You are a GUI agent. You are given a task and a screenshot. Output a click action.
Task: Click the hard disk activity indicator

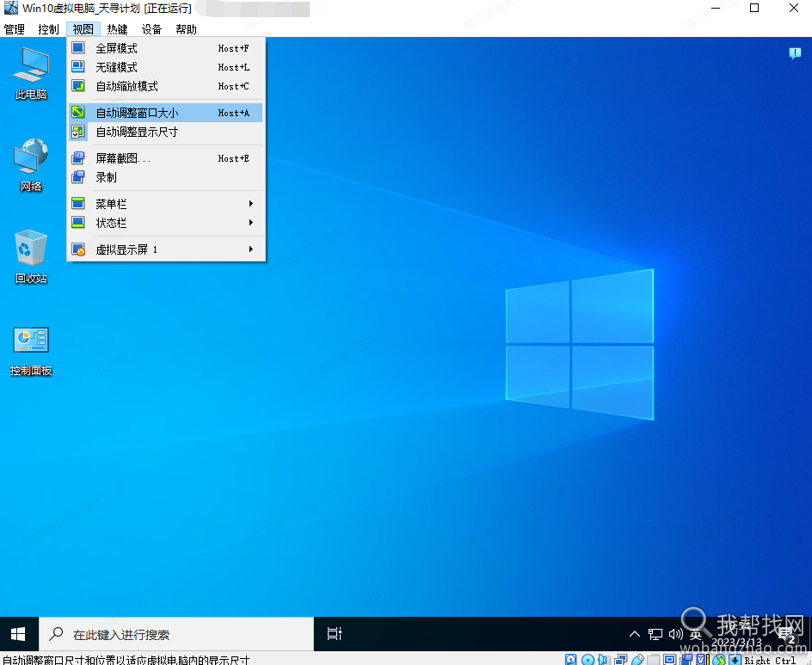570,659
